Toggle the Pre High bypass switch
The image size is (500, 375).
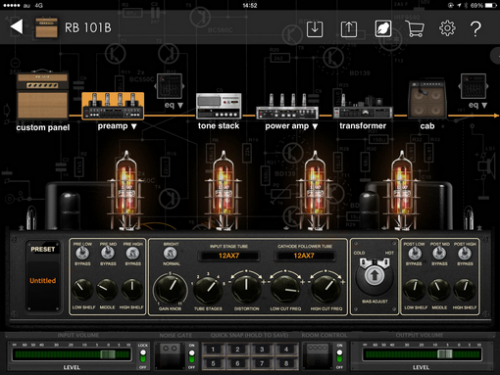(132, 254)
